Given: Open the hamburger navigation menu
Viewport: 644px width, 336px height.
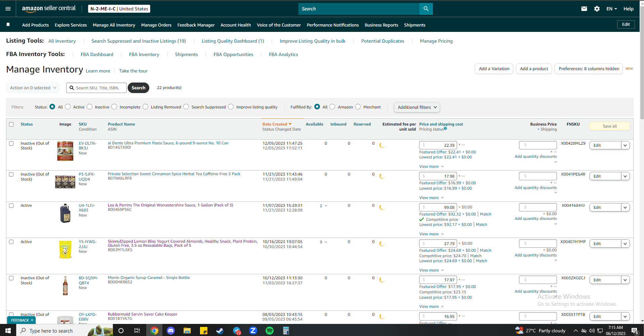Looking at the screenshot, I should [x=8, y=9].
